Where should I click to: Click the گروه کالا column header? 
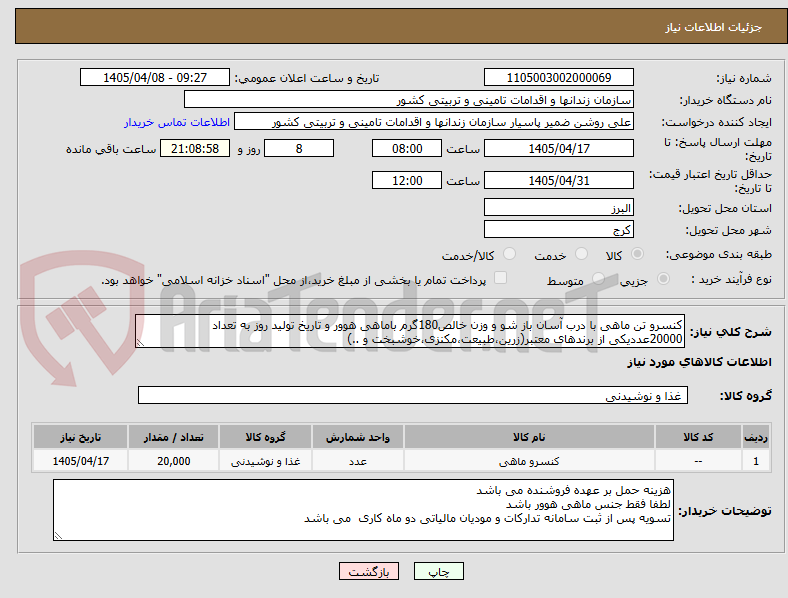click(x=265, y=437)
